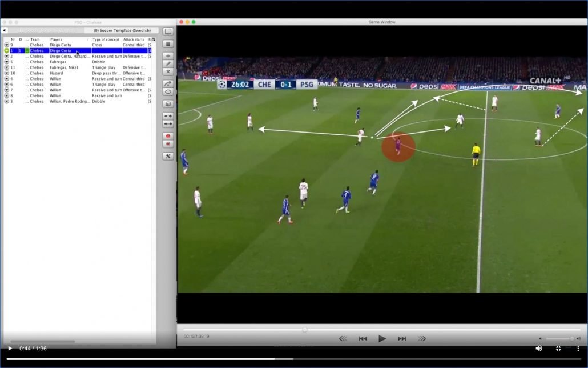Click the upper red record button
The height and width of the screenshot is (368, 588).
click(168, 135)
